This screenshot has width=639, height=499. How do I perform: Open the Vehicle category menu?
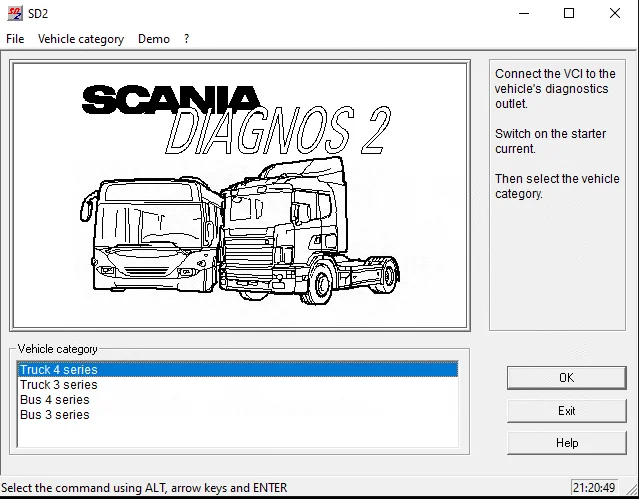tap(81, 39)
